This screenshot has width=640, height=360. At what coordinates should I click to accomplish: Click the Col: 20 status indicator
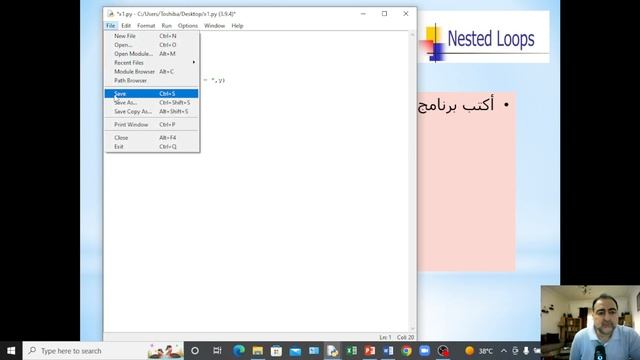click(x=405, y=337)
